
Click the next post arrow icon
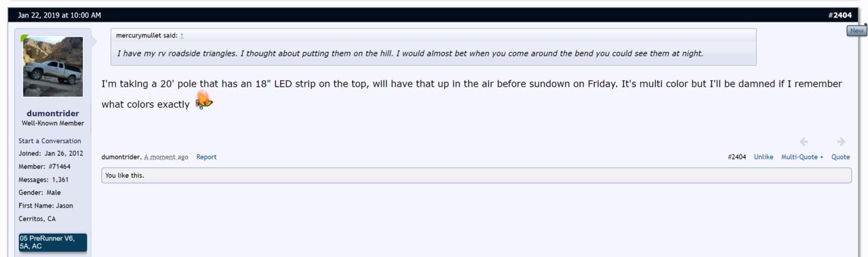click(x=841, y=142)
